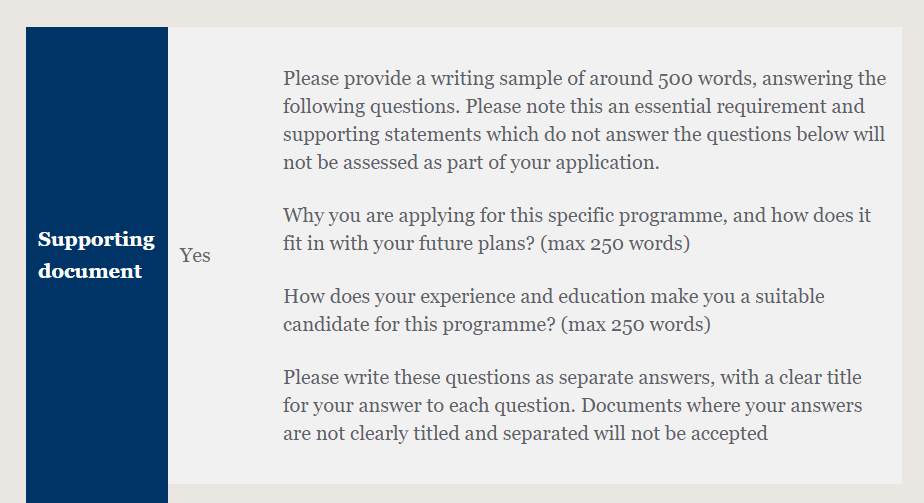Click the word 'Supporting' in blue panel
924x503 pixels.
click(x=96, y=240)
